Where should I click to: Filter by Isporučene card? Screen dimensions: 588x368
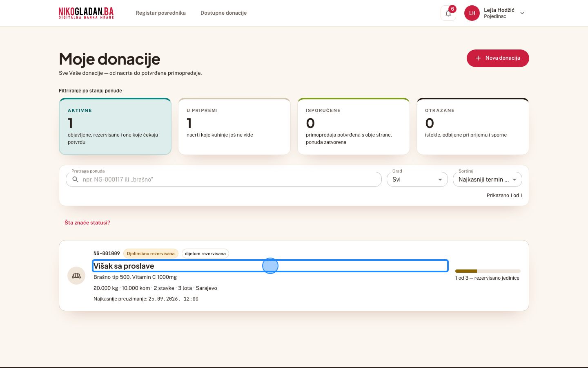tap(354, 126)
